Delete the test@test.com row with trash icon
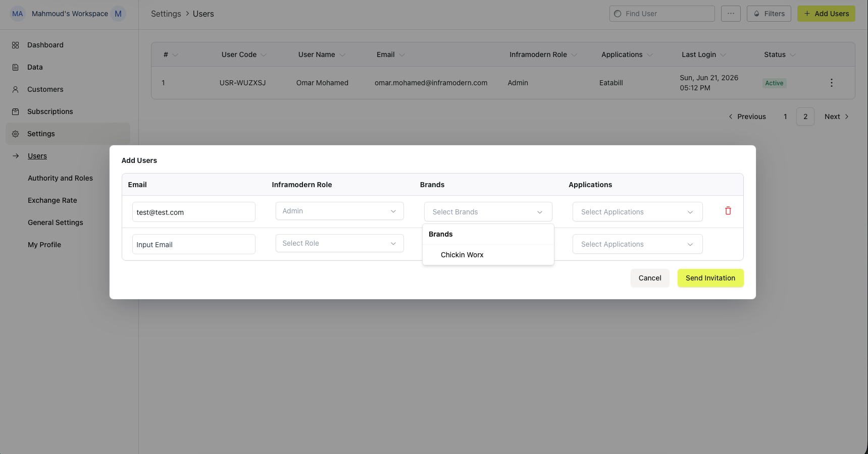Image resolution: width=868 pixels, height=454 pixels. 728,211
